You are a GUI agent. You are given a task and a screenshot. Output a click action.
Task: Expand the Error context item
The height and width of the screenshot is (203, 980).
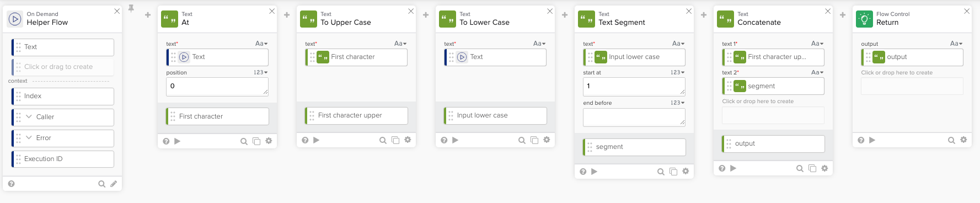pos(29,138)
